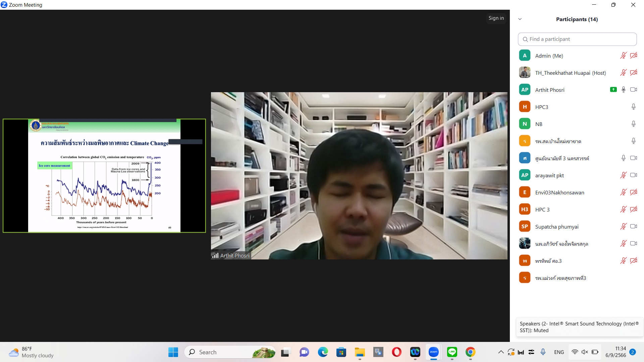Click the speaker volume icon in the tray
Viewport: 644px width, 362px height.
click(585, 352)
